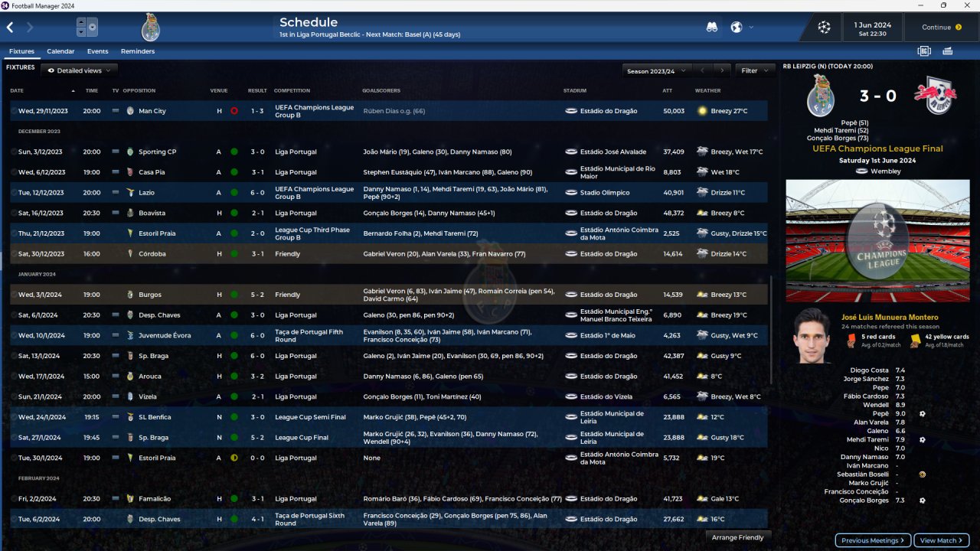The image size is (980, 551).
Task: Switch to the Reminders tab
Action: click(x=138, y=51)
